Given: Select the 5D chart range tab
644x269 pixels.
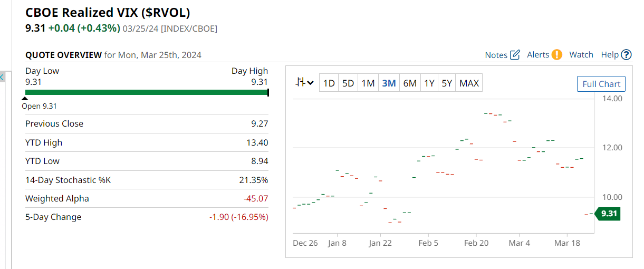Looking at the screenshot, I should pos(348,83).
